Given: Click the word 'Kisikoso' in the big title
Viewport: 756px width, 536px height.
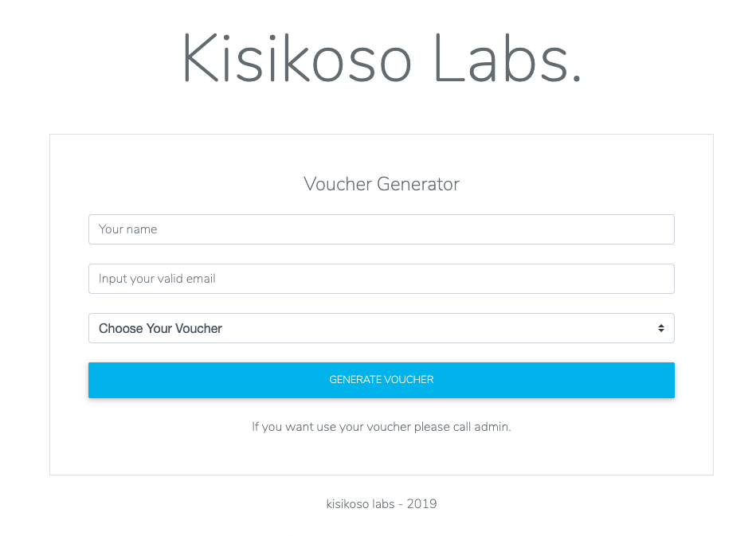Looking at the screenshot, I should 296,59.
